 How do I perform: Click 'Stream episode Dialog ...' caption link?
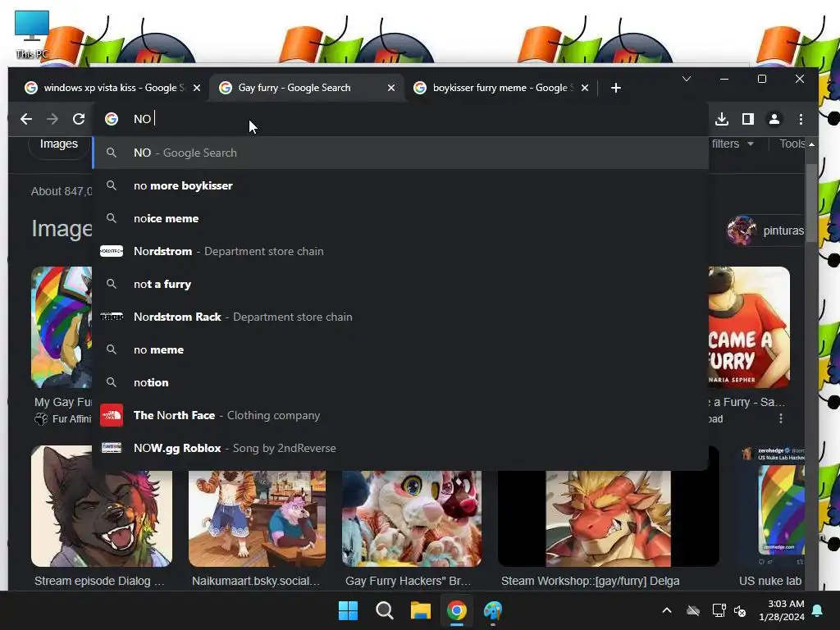[99, 581]
